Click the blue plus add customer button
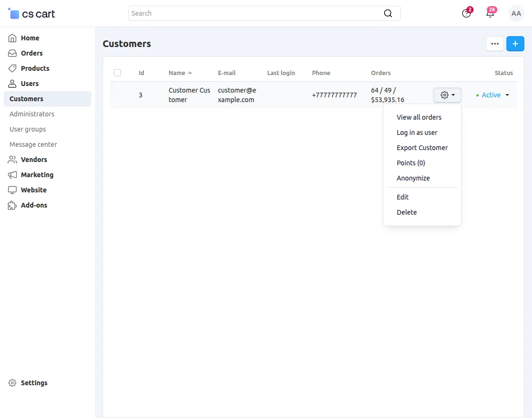Screen dimensions: 532x418 [x=515, y=44]
